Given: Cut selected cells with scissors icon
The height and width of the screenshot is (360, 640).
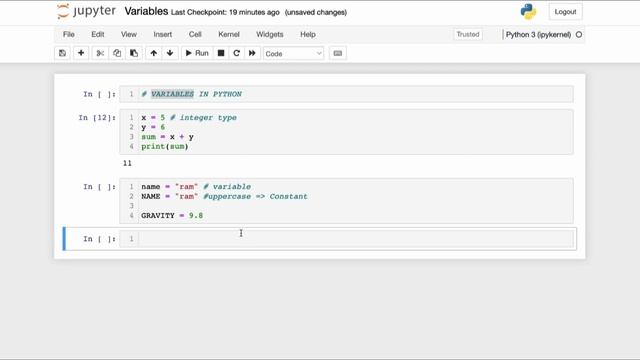Looking at the screenshot, I should coord(100,53).
